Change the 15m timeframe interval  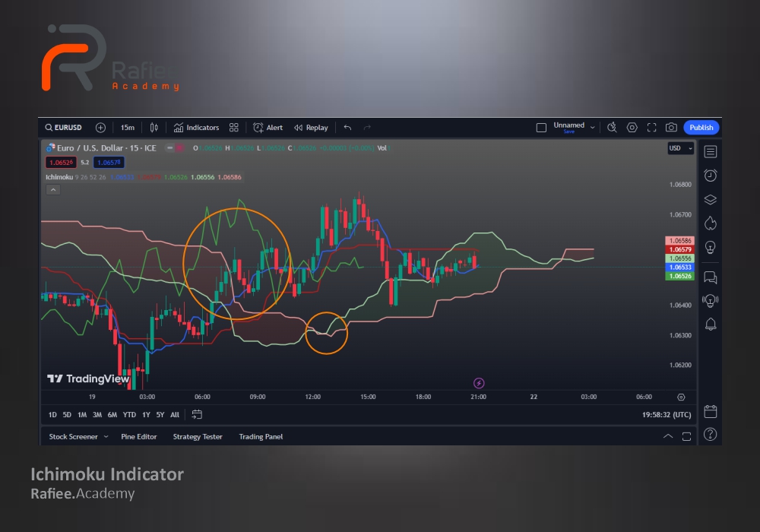click(x=128, y=128)
